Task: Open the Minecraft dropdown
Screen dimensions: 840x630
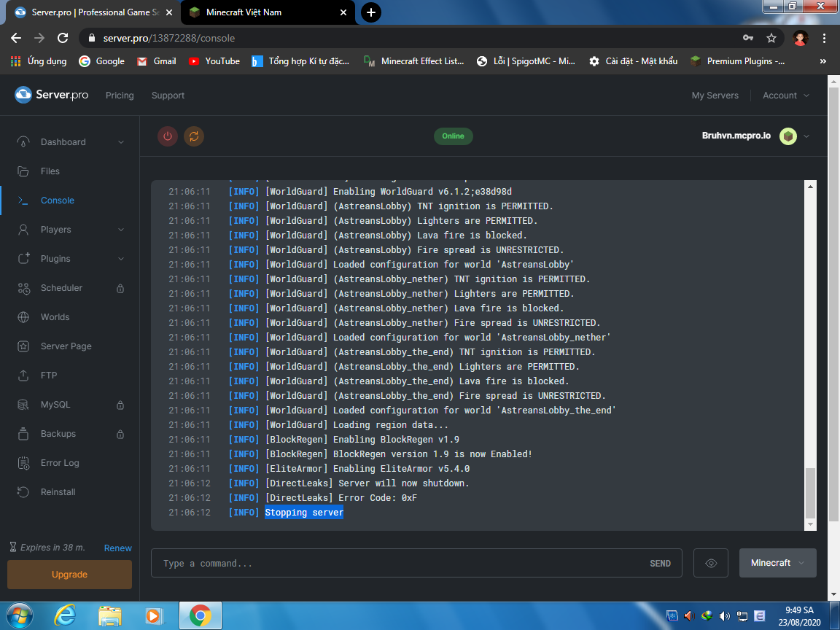Action: (777, 563)
